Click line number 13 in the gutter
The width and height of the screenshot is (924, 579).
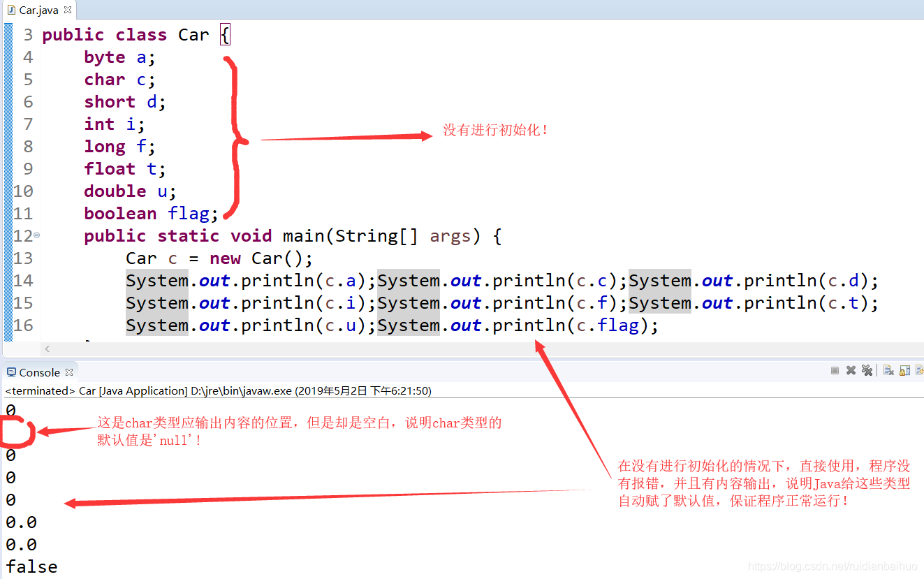click(x=23, y=258)
